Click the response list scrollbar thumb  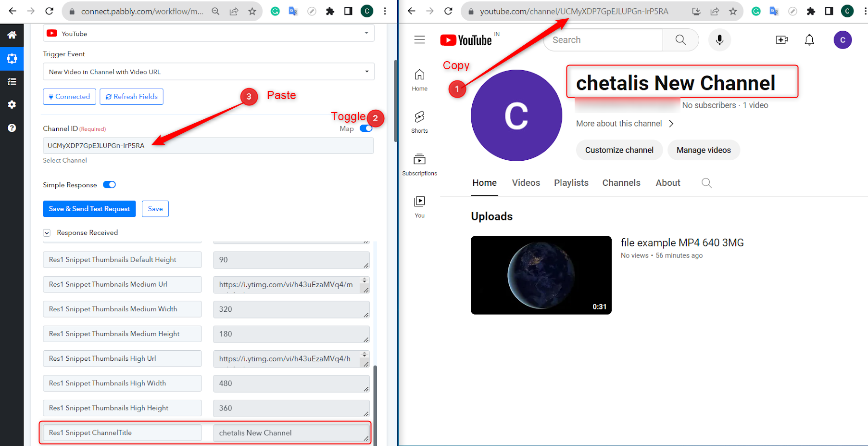point(375,406)
